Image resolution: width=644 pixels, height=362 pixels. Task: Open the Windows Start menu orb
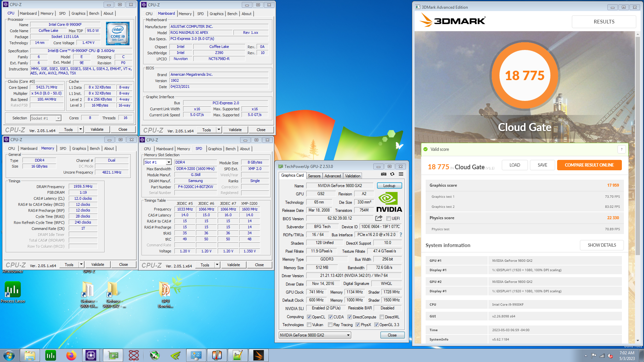(x=9, y=355)
